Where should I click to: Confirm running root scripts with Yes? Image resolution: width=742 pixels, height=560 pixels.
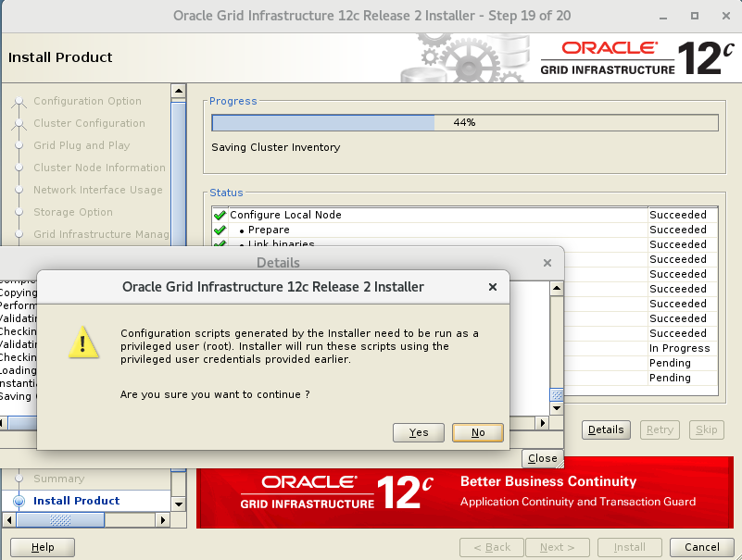pos(419,432)
